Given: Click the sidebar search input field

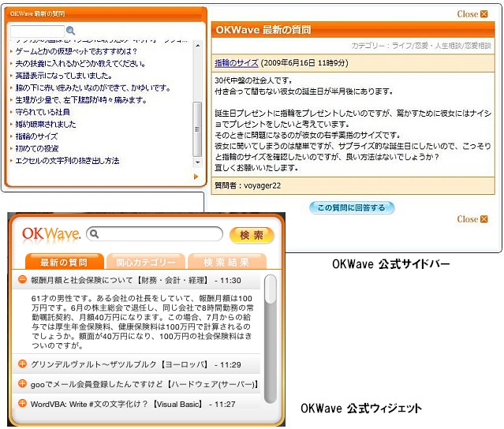Looking at the screenshot, I should [37, 32].
